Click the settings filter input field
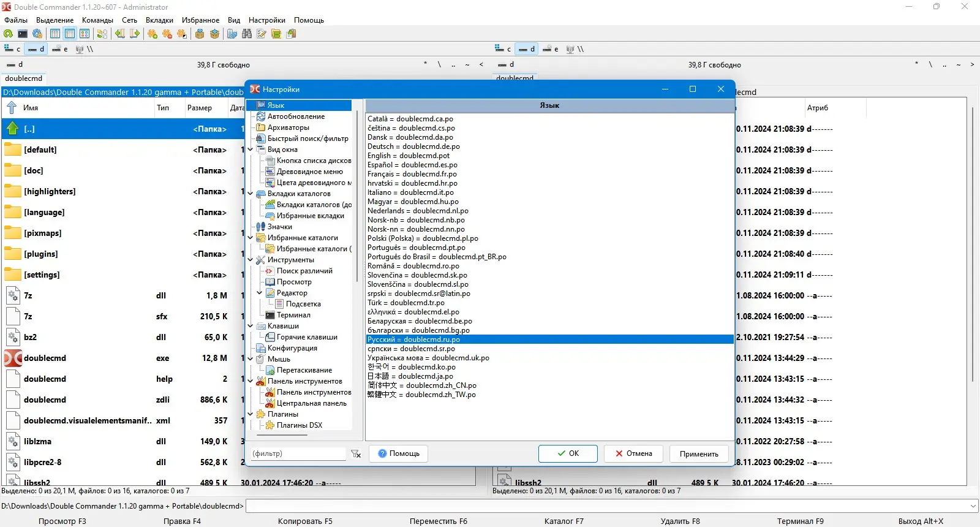This screenshot has height=527, width=980. pos(298,454)
